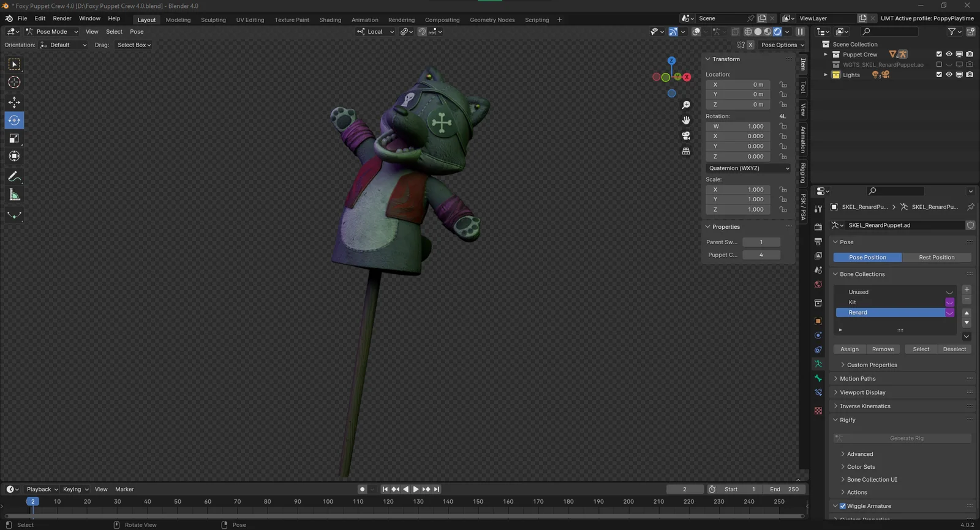Click the current frame number field
This screenshot has height=530, width=980.
(x=685, y=489)
